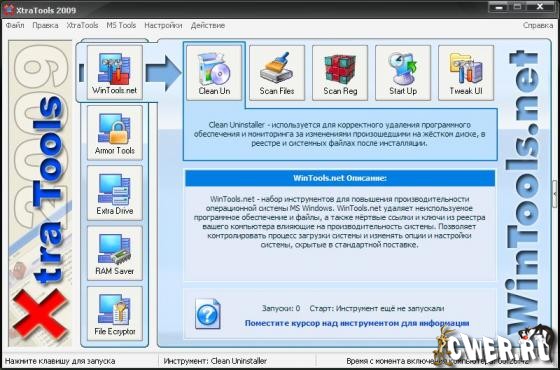Click the XtraTools title bar app icon

click(8, 9)
